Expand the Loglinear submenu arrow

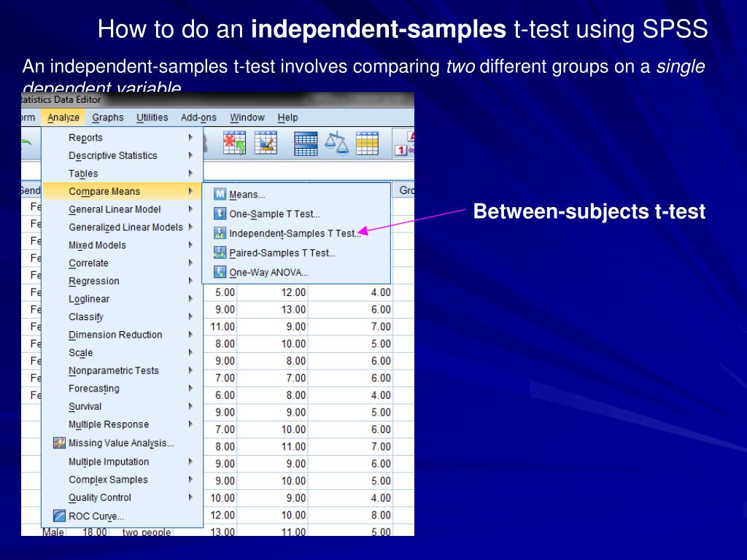(190, 298)
